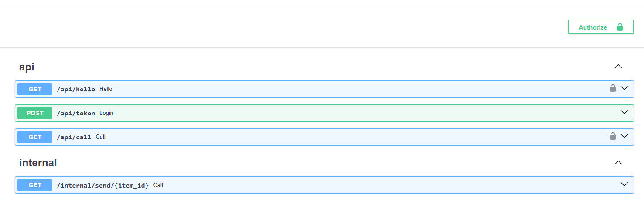
Task: Click the GET badge for /api/hello
Action: click(x=35, y=89)
